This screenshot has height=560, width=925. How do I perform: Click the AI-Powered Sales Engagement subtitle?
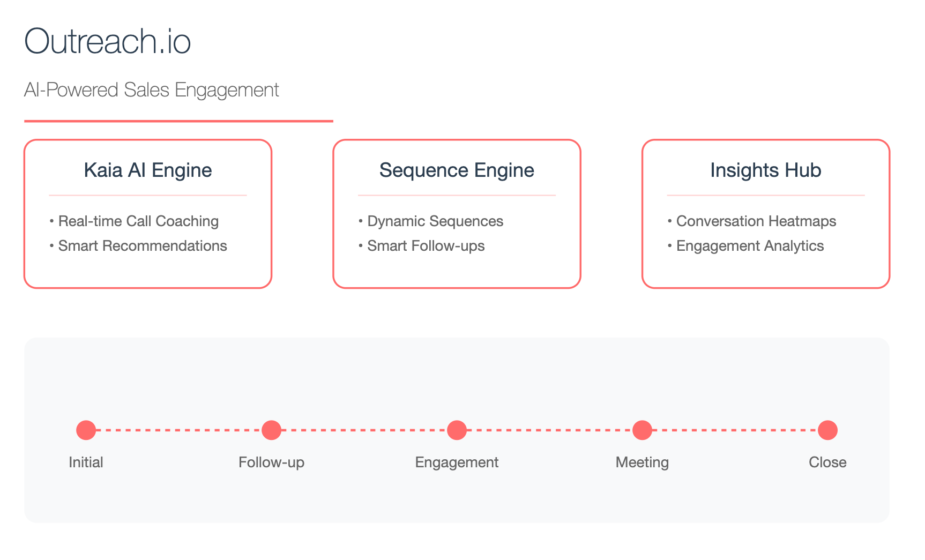click(x=152, y=90)
